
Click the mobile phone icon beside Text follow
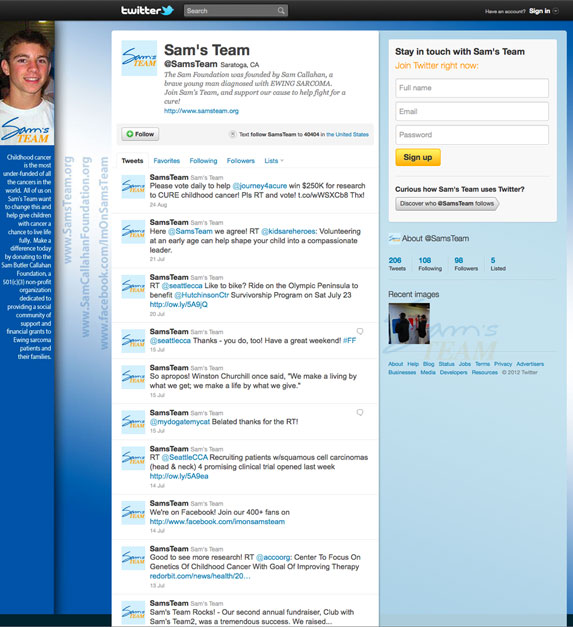(x=232, y=134)
